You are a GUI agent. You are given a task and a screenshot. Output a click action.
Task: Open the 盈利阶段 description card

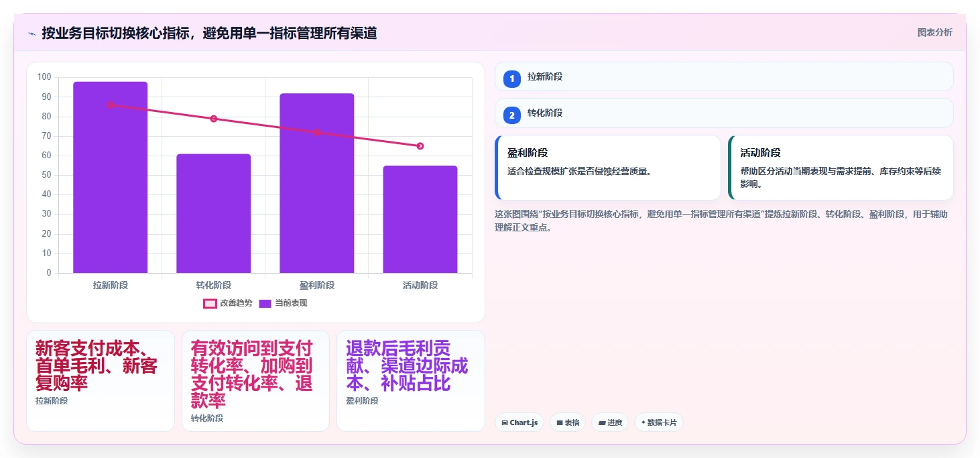pyautogui.click(x=608, y=168)
